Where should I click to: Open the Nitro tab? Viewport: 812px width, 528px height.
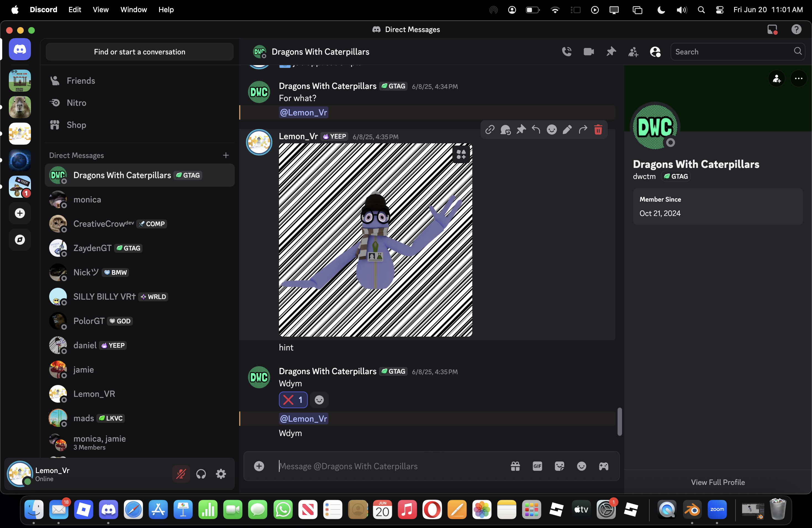[x=139, y=103]
